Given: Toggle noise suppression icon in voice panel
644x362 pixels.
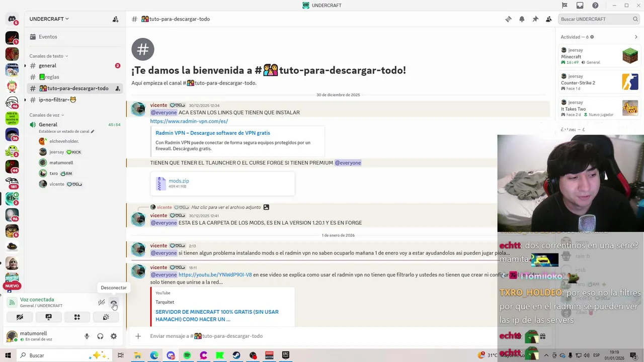Looking at the screenshot, I should [102, 303].
